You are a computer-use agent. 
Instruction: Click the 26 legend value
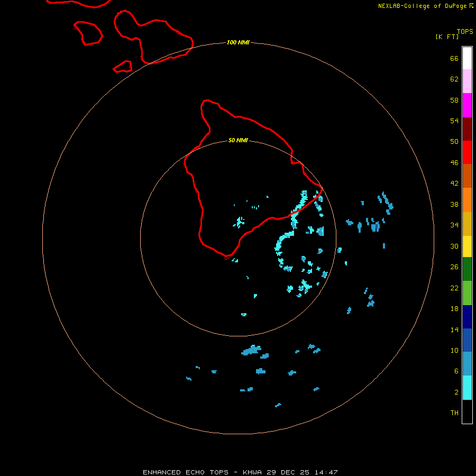pyautogui.click(x=454, y=267)
